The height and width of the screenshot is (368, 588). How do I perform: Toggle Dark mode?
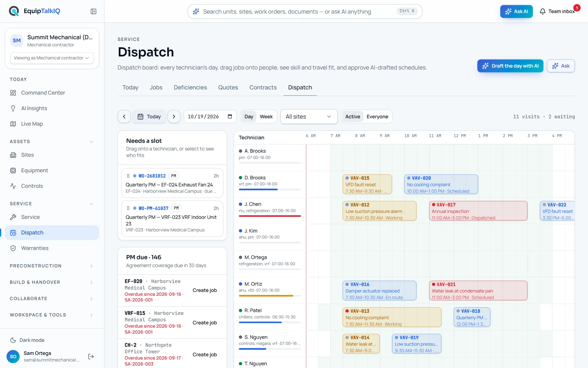pos(27,340)
